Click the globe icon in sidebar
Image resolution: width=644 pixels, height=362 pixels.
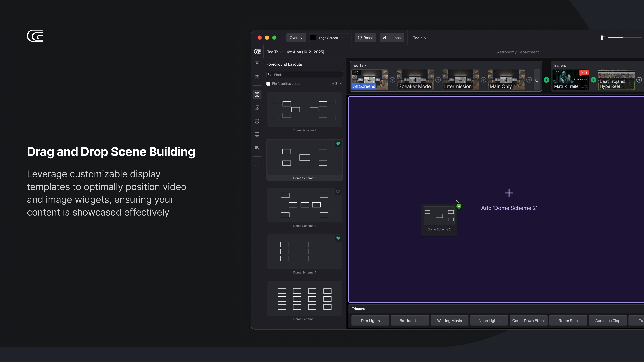pyautogui.click(x=257, y=121)
